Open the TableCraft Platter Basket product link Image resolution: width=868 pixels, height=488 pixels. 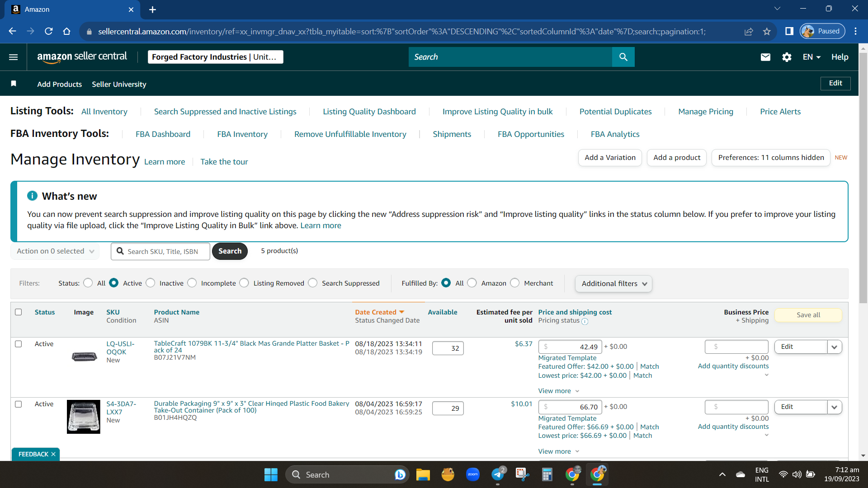pos(251,347)
